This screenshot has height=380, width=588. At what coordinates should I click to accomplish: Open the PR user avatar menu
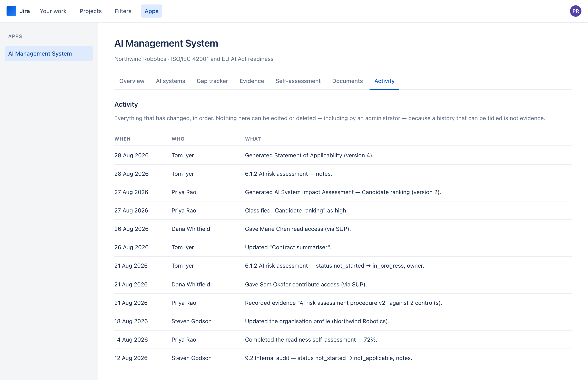(575, 11)
